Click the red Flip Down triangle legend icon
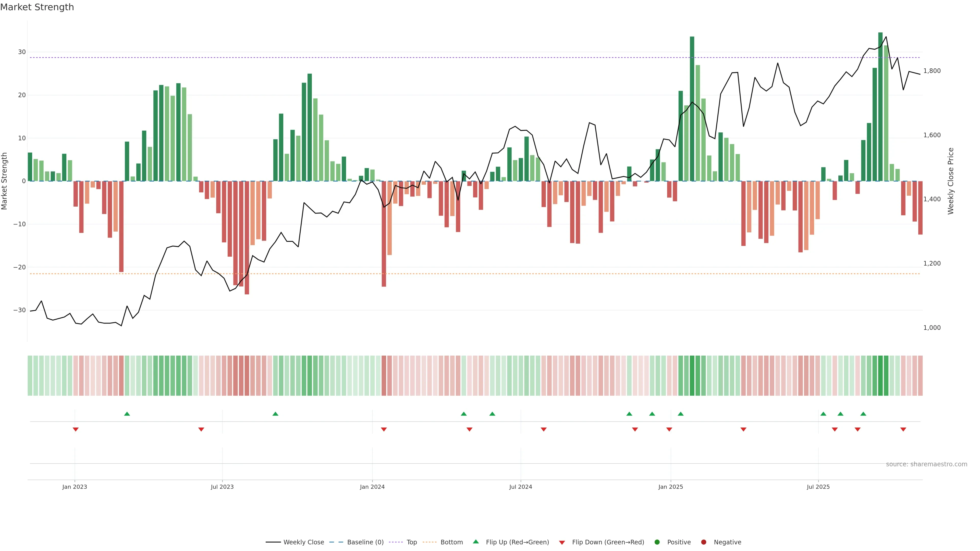980x551 pixels. 562,542
